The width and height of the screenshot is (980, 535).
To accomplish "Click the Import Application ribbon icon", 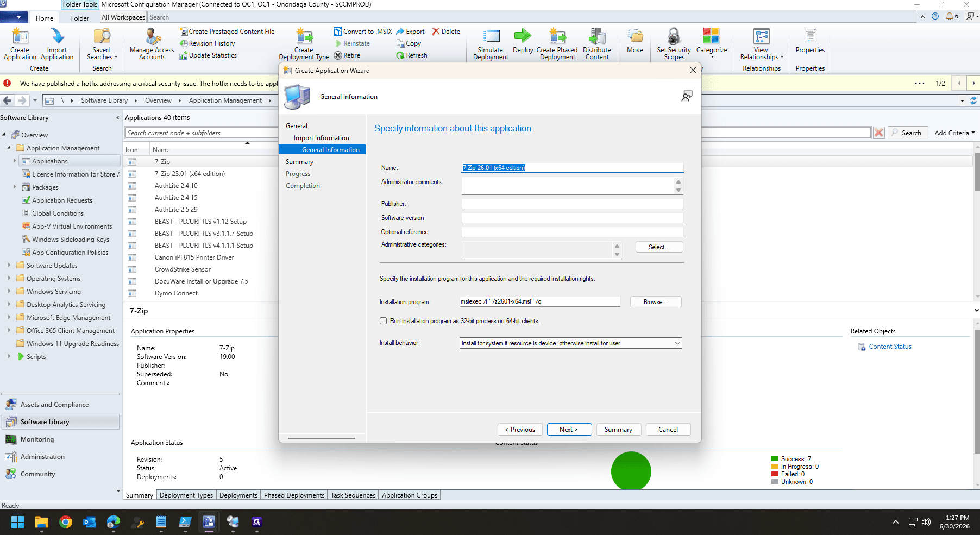I will [57, 36].
